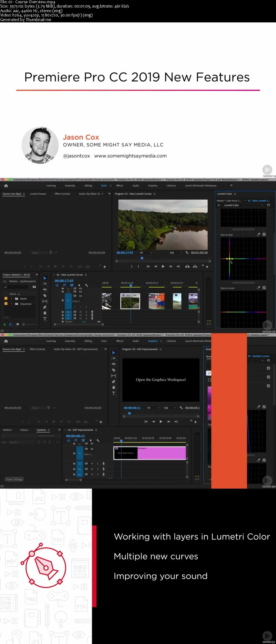
Task: Disable the Hue vs Luma curve checkbox
Action: [264, 288]
